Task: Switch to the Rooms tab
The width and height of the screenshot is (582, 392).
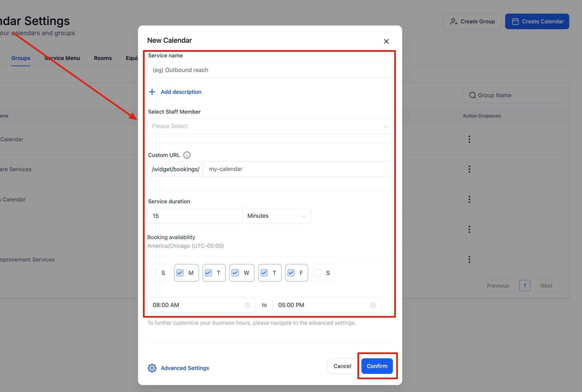Action: coord(103,58)
